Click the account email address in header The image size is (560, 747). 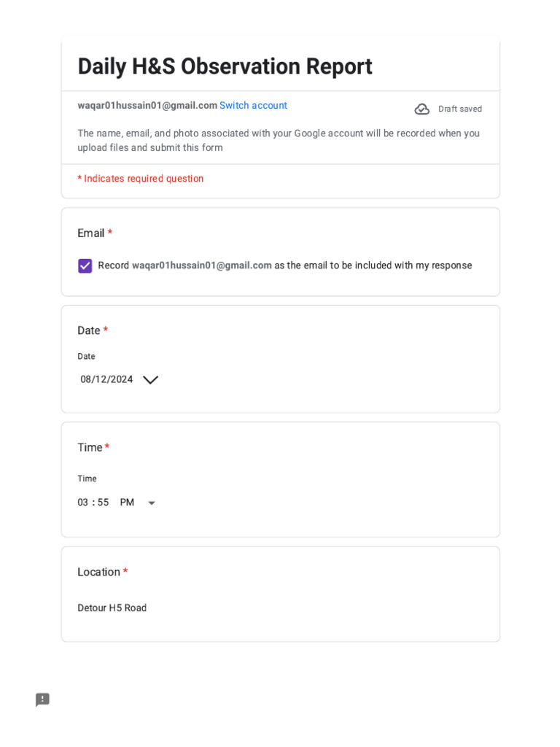(147, 106)
